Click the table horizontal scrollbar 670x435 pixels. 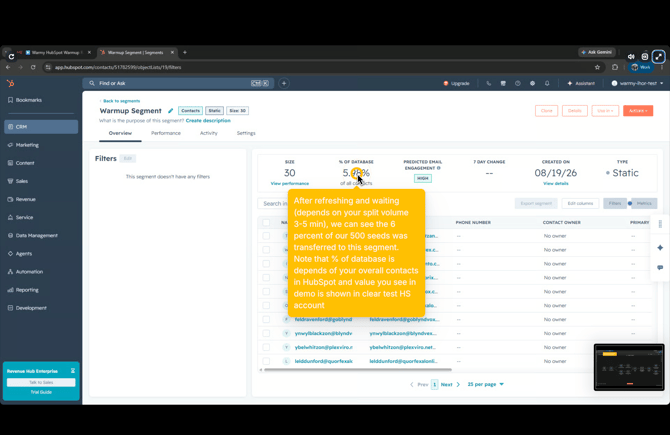[x=358, y=370]
